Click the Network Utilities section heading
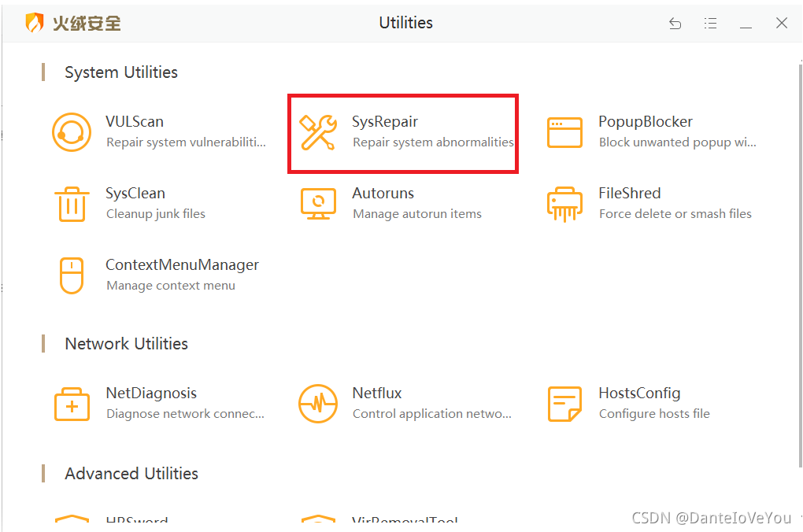 tap(127, 344)
